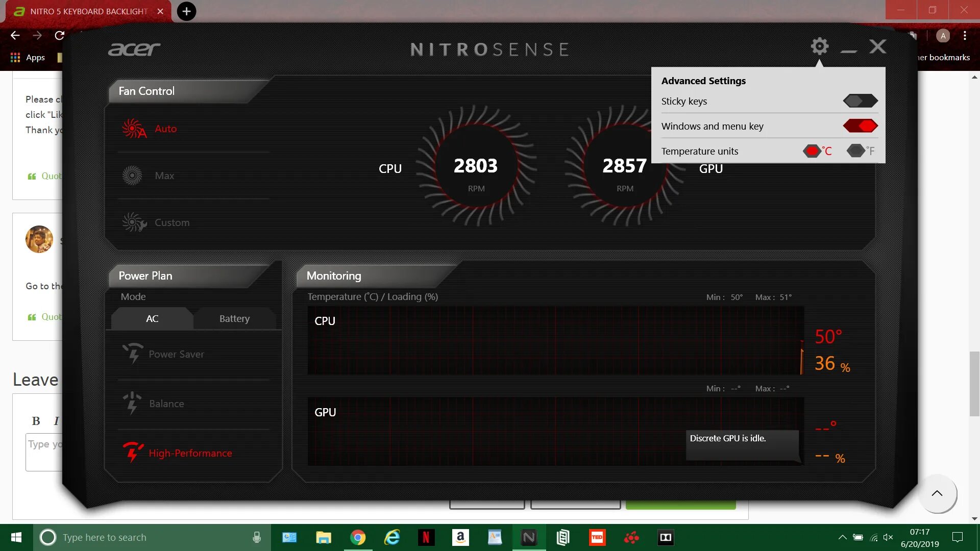980x551 pixels.
Task: Switch to AC power mode tab
Action: (152, 318)
